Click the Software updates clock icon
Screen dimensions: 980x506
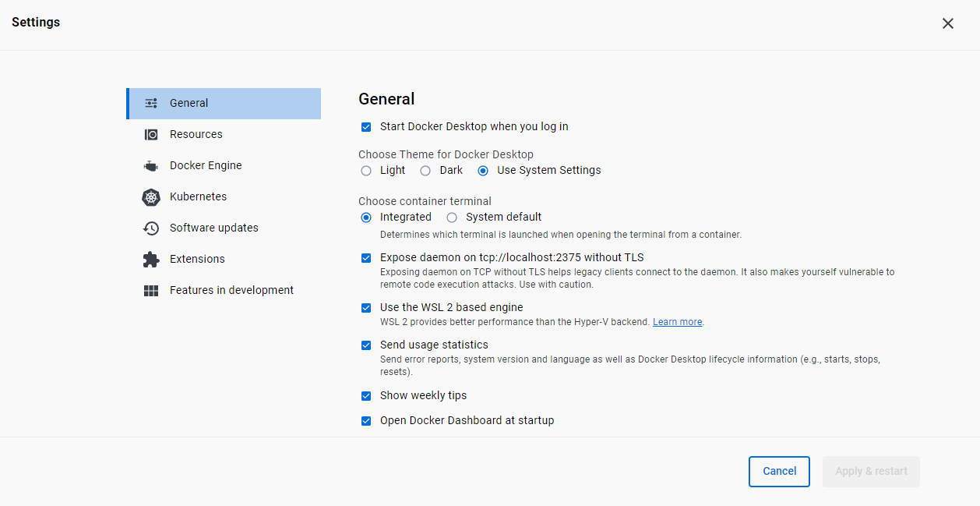pyautogui.click(x=151, y=228)
